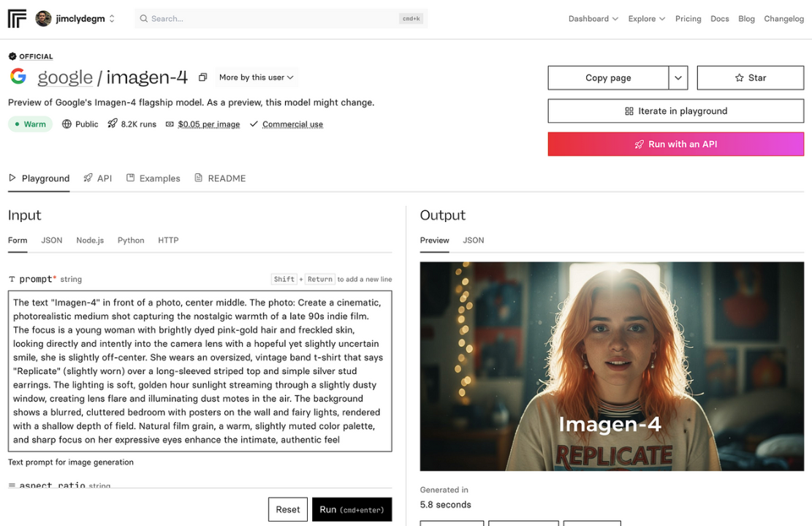Star the imagen-4 model
Image resolution: width=812 pixels, height=526 pixels.
(x=751, y=77)
